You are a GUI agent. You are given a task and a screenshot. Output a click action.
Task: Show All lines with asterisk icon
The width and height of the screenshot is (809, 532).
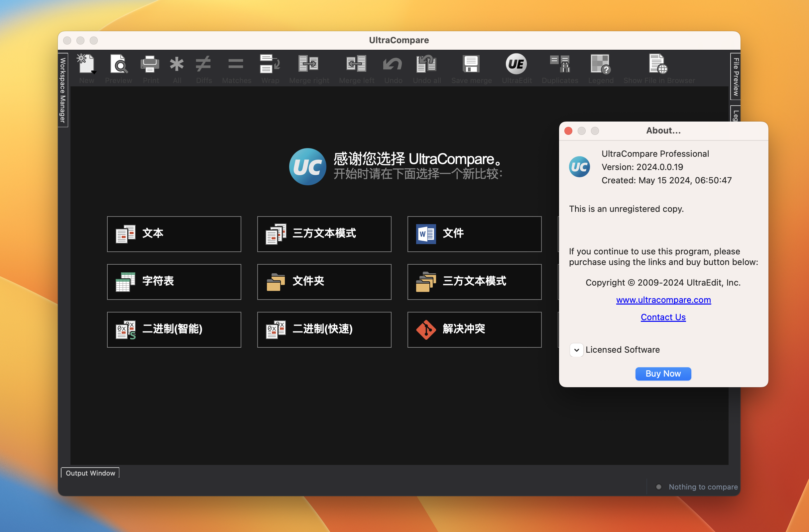pos(177,64)
